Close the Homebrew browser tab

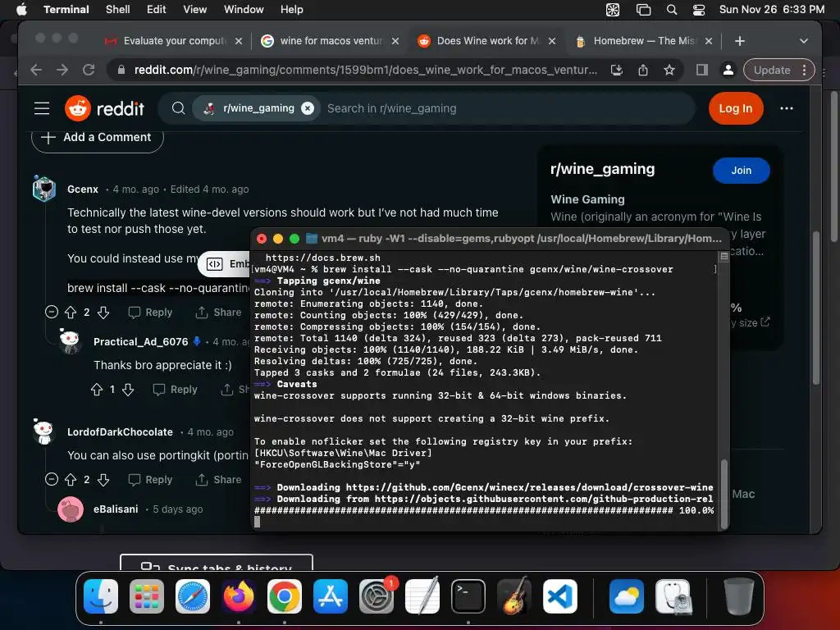coord(708,41)
